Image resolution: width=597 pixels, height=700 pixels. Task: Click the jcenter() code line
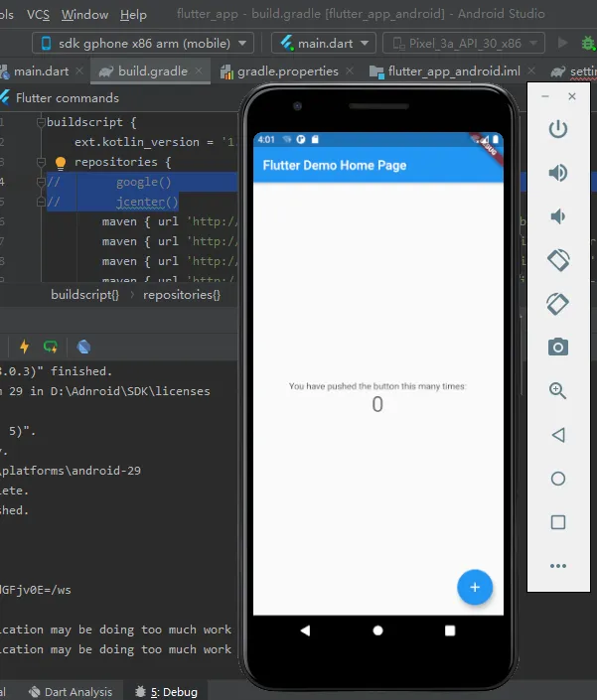click(147, 202)
